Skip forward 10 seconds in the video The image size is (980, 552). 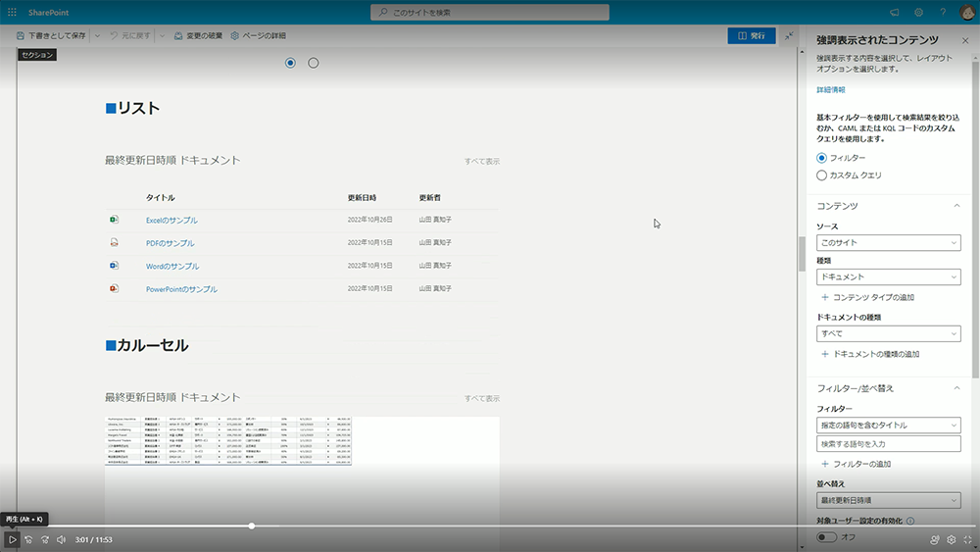coord(45,539)
